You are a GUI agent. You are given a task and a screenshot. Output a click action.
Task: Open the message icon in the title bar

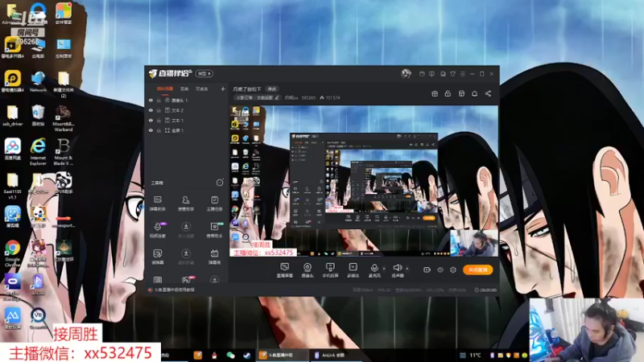tap(431, 74)
